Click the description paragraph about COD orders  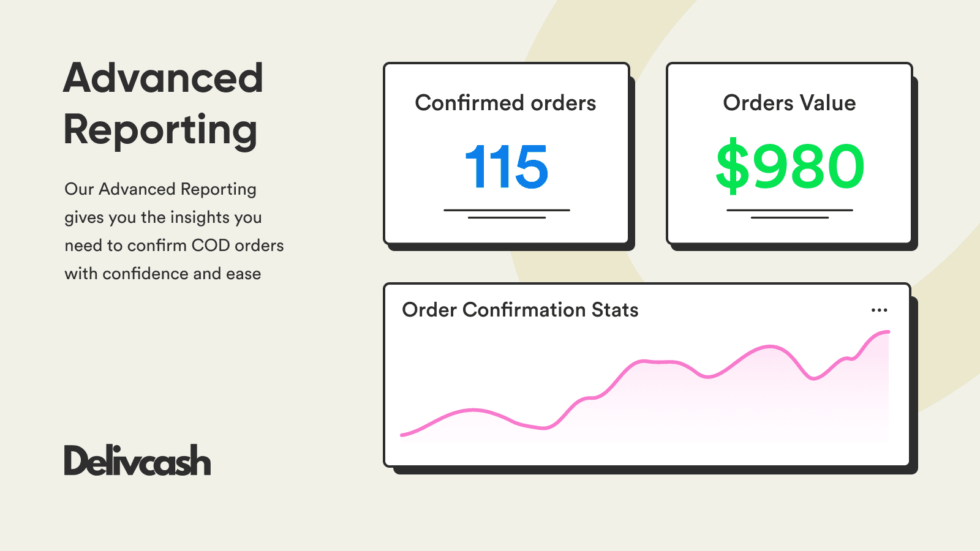pyautogui.click(x=174, y=231)
